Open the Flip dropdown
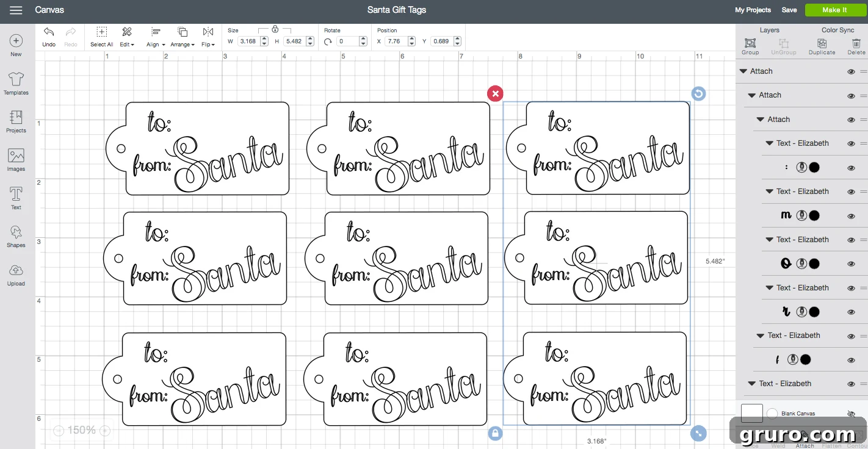 (208, 36)
